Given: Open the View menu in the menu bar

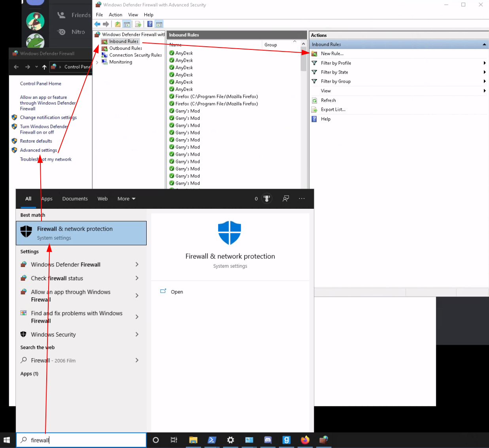Looking at the screenshot, I should click(133, 15).
